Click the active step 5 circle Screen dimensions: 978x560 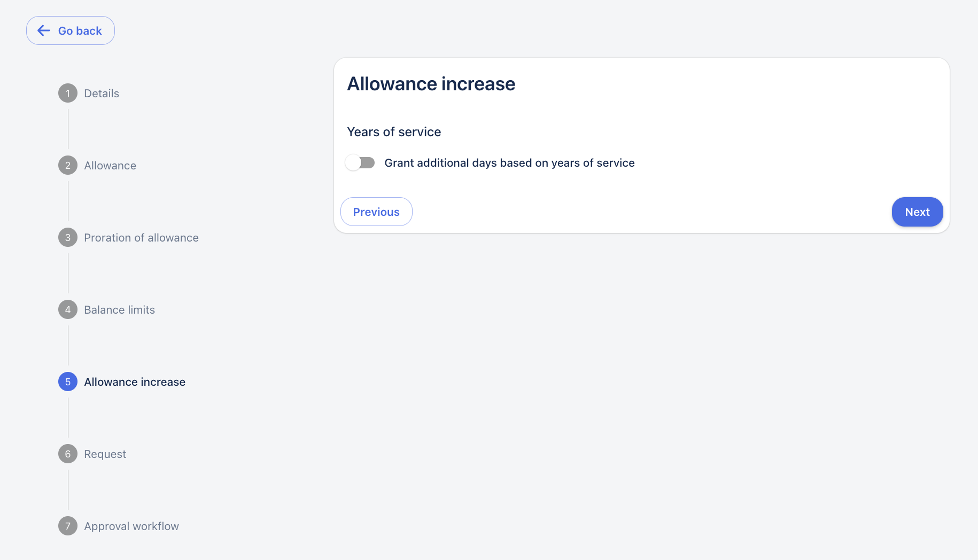[68, 382]
